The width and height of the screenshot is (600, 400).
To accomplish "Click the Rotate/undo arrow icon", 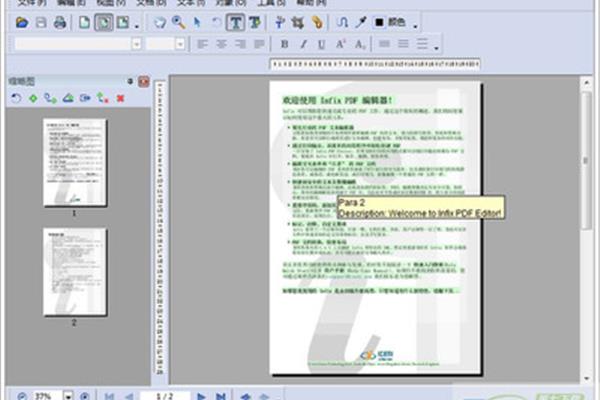I will [x=216, y=23].
